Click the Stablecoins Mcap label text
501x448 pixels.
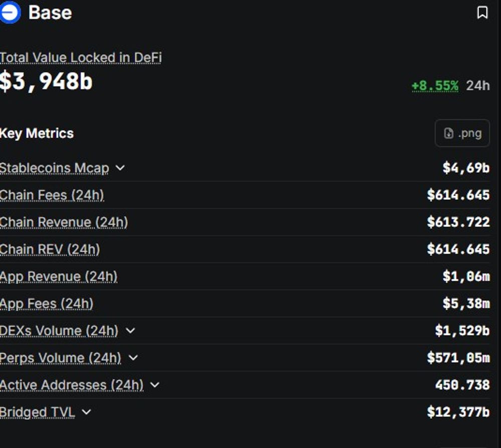click(55, 168)
